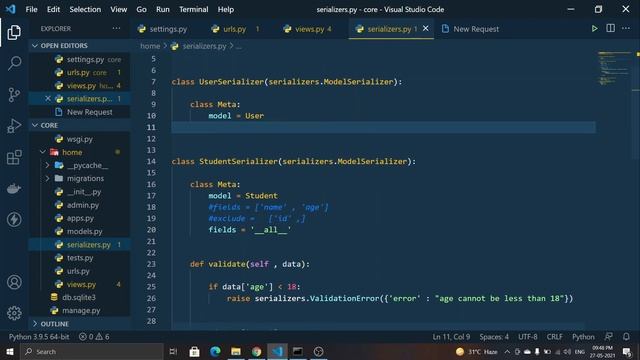Switch to the urls.py tab

pyautogui.click(x=234, y=29)
